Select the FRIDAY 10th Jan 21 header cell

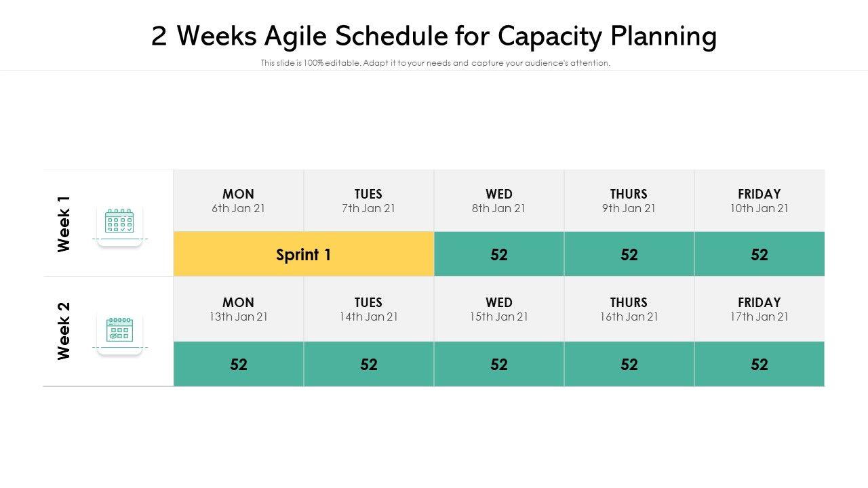(x=759, y=201)
